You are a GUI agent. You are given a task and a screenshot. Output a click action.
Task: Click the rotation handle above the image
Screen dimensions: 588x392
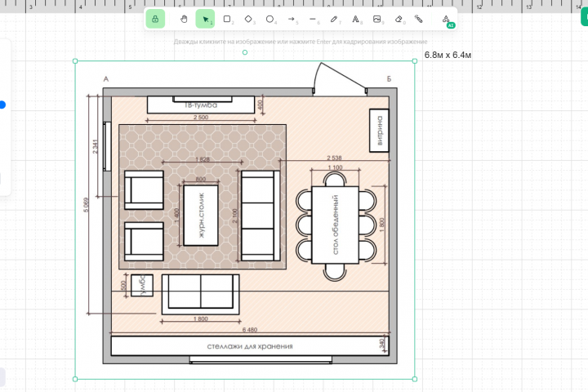245,52
